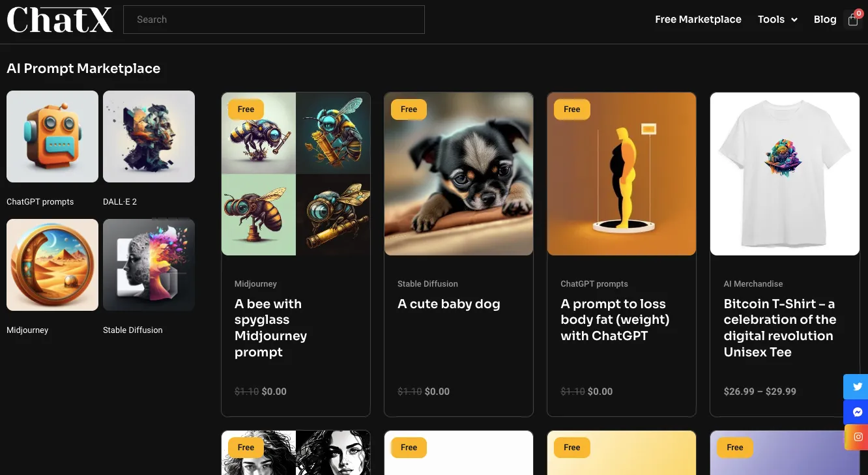
Task: Click the Twitter share icon
Action: coord(857,386)
